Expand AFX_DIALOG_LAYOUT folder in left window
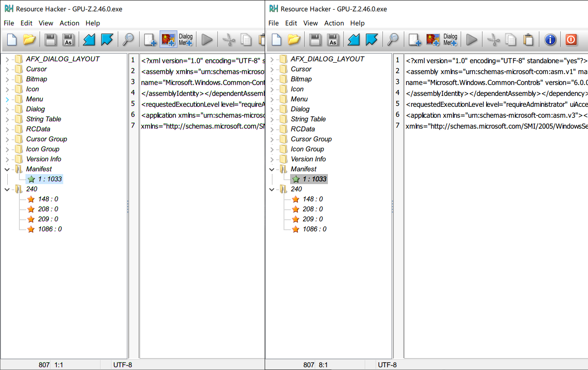Screen dimensions: 588x370 click(7, 59)
